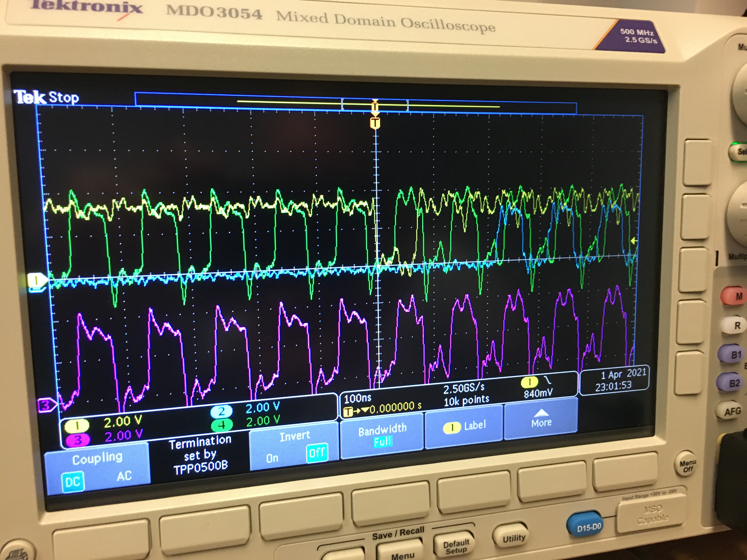
Task: Click channel 3 magenta badge in readout
Action: pyautogui.click(x=78, y=440)
